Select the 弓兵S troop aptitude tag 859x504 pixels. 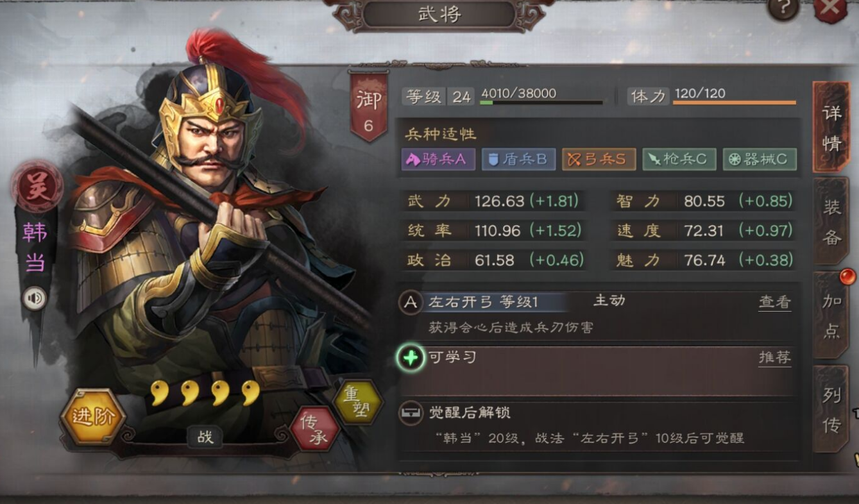coord(599,159)
